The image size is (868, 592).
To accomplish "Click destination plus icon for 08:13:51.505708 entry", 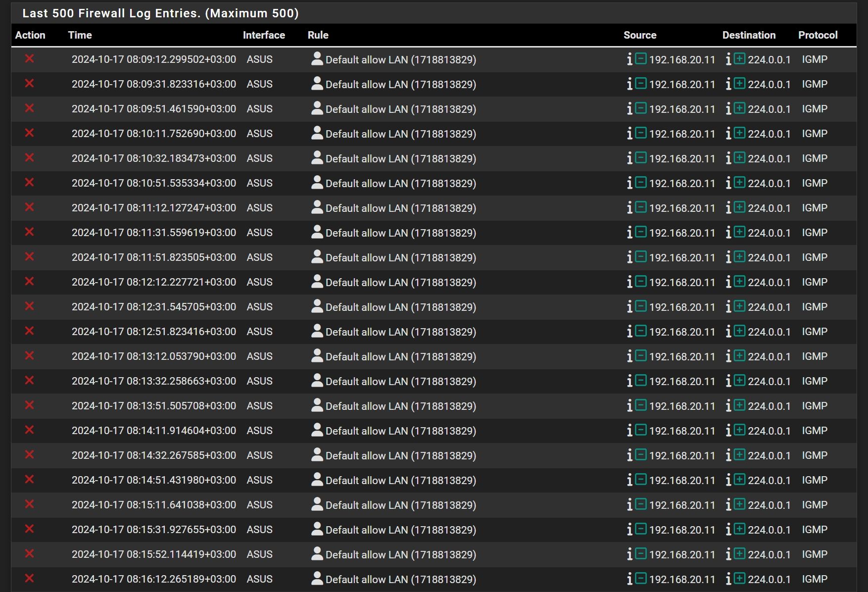I will tap(740, 405).
